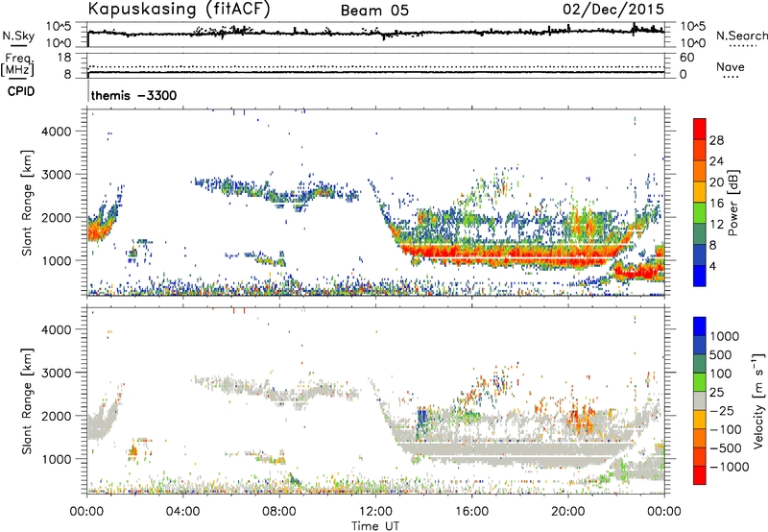
Task: Click the "60" Nave tick label
Action: [x=686, y=58]
